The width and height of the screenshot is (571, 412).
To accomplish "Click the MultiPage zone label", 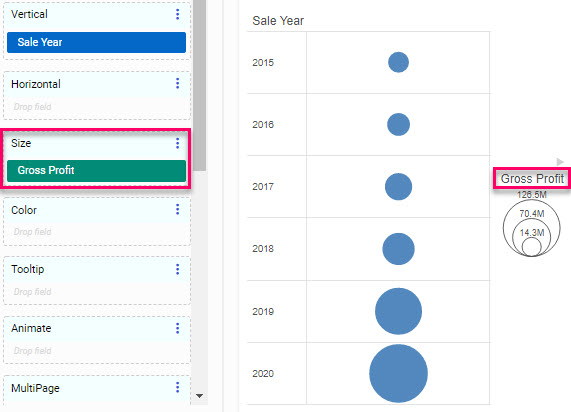I will click(35, 388).
